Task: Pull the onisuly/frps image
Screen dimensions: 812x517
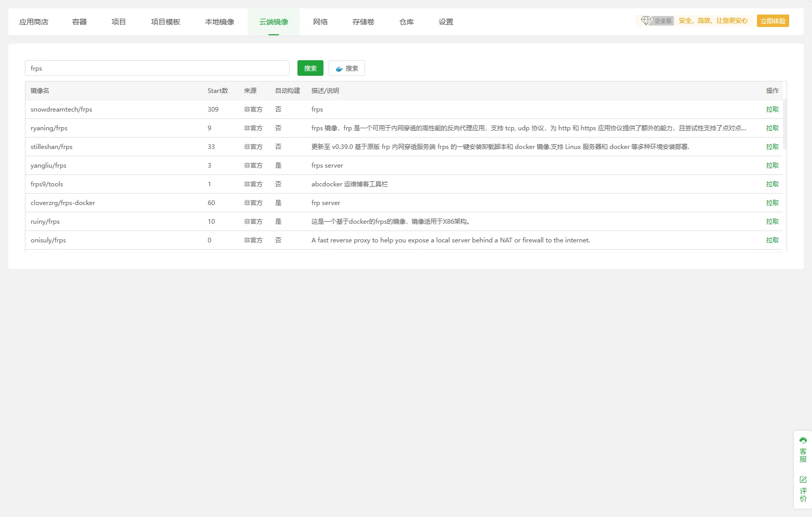Action: [772, 240]
